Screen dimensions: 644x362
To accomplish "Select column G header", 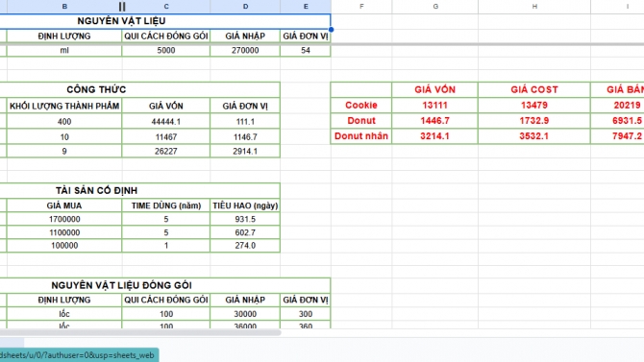I will (x=435, y=7).
